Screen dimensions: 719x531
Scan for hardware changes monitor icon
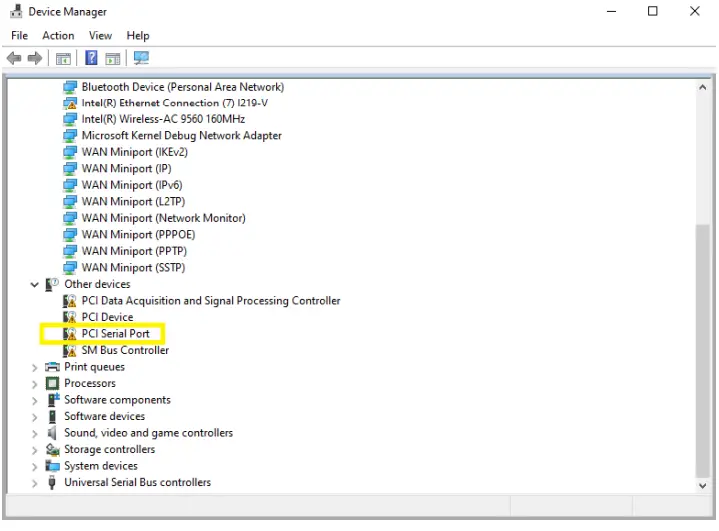click(x=141, y=58)
